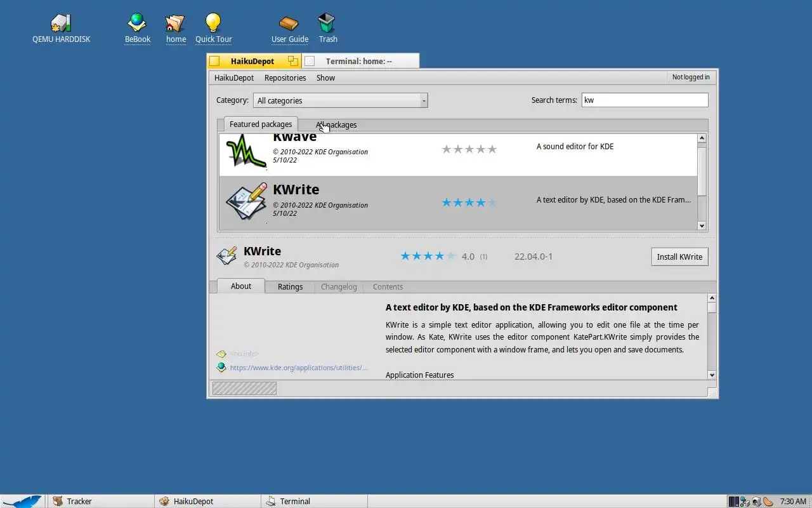This screenshot has width=812, height=508.
Task: Select the Contents tab
Action: 388,286
